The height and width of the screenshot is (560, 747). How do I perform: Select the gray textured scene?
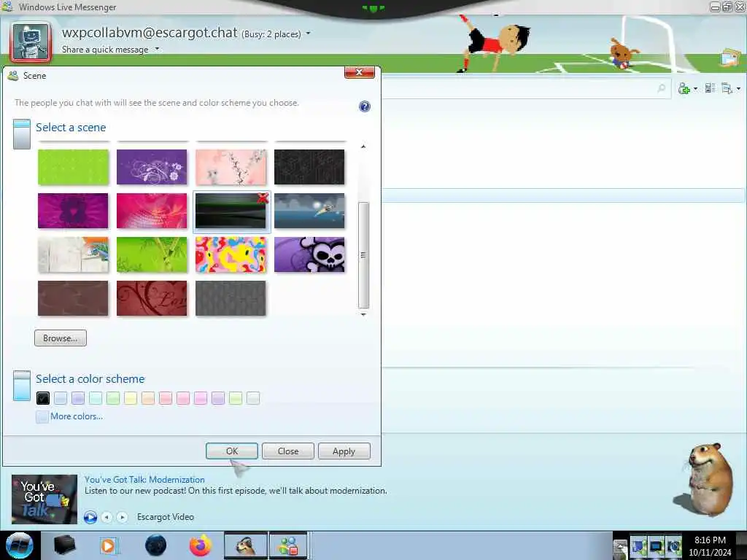231,298
